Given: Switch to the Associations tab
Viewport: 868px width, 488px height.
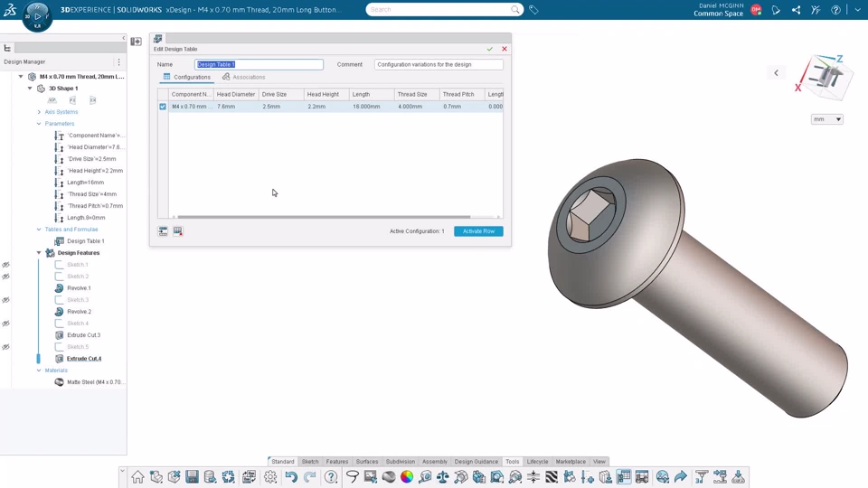Looking at the screenshot, I should (x=243, y=77).
